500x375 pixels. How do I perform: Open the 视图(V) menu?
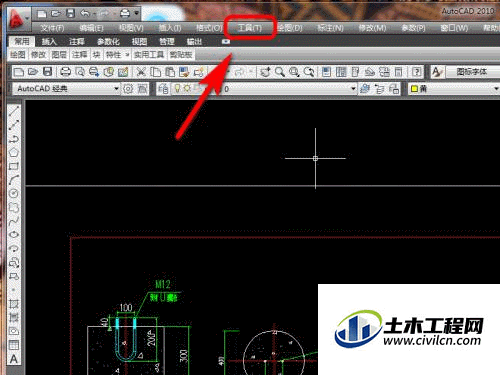[x=131, y=28]
